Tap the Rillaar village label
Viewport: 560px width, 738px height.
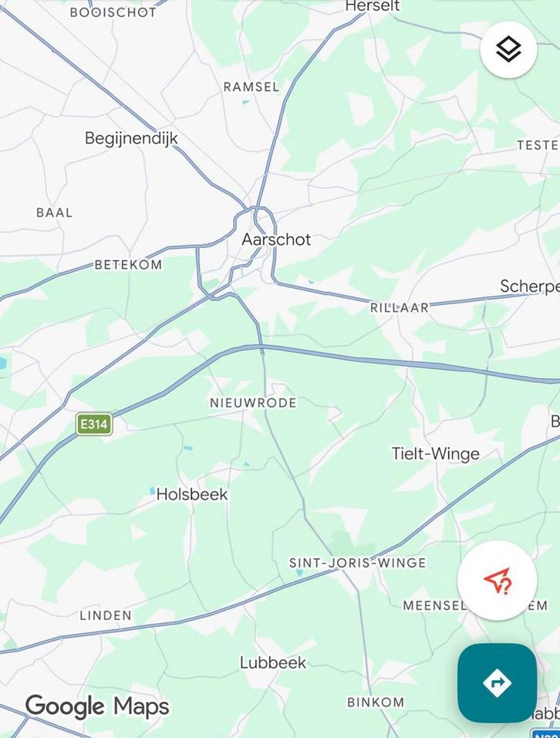point(400,308)
